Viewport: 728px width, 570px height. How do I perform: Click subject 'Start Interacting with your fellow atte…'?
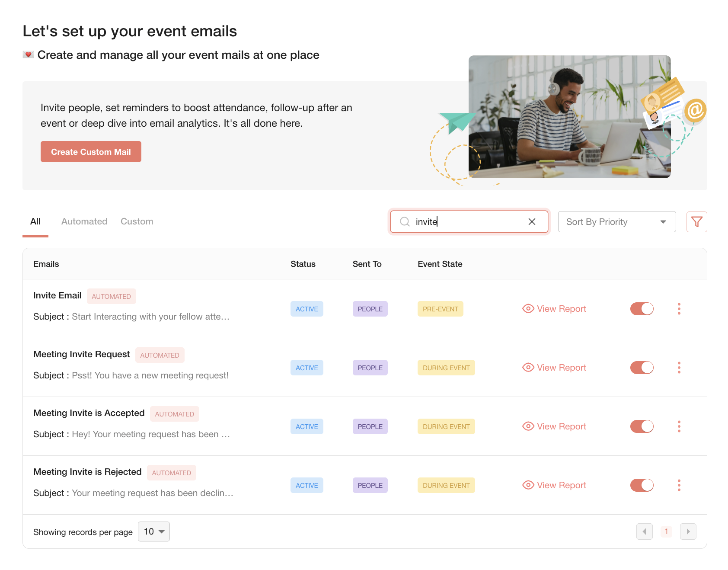point(150,317)
